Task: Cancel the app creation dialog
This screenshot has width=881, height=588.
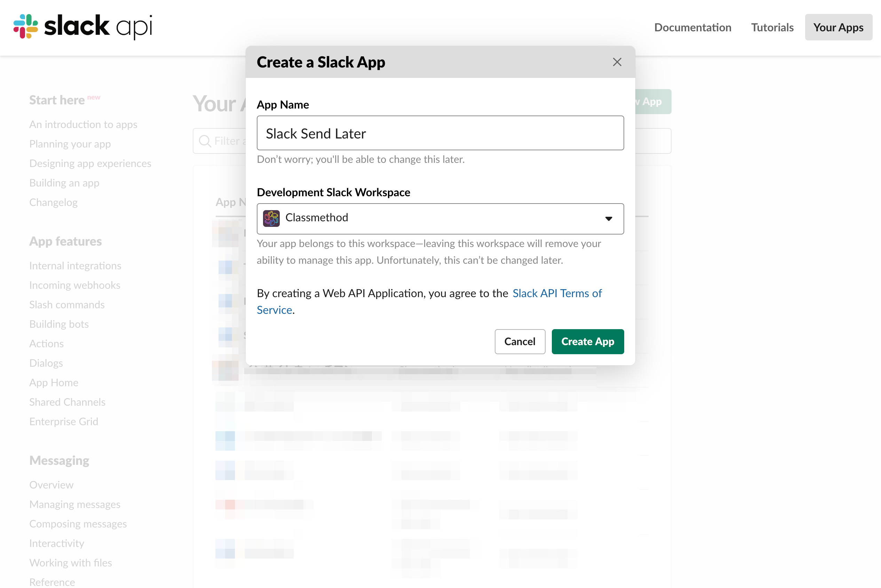Action: tap(520, 341)
